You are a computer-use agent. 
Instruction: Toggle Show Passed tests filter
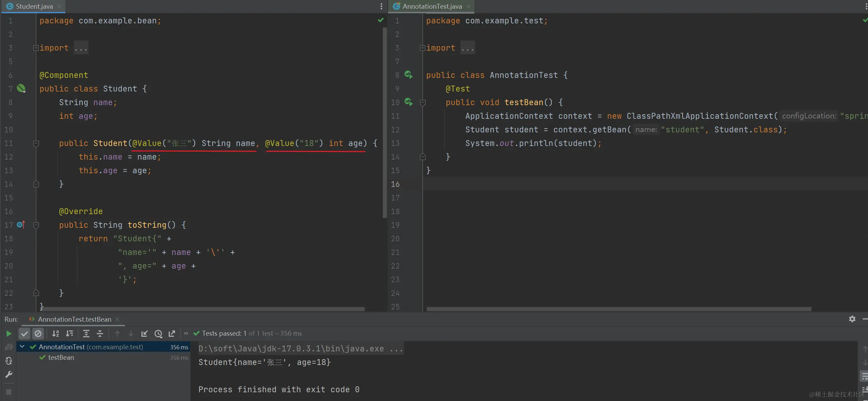pyautogui.click(x=24, y=334)
